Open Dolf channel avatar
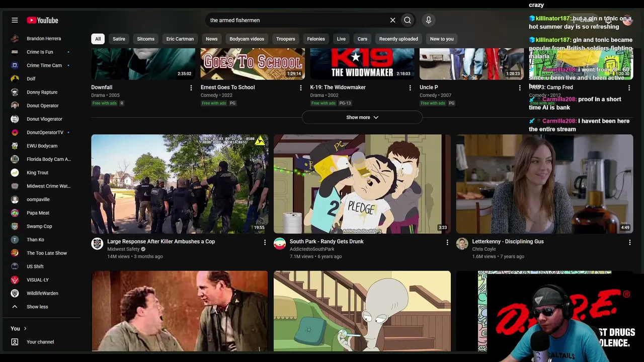This screenshot has width=644, height=362. tap(15, 79)
